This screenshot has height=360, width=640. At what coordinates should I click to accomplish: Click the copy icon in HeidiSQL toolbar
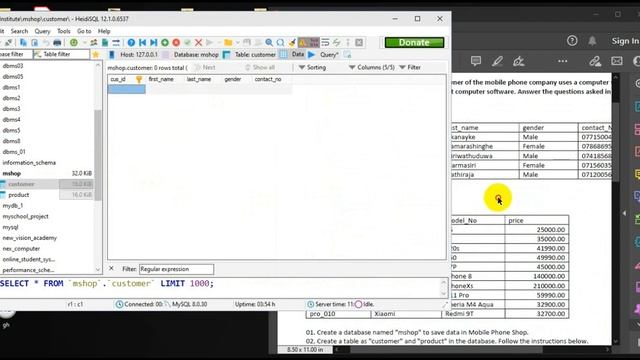23,42
